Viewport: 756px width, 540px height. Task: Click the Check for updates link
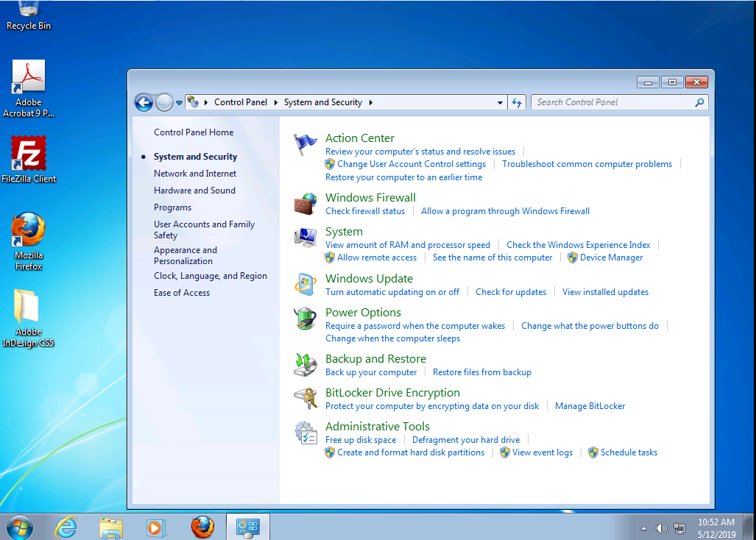tap(511, 292)
